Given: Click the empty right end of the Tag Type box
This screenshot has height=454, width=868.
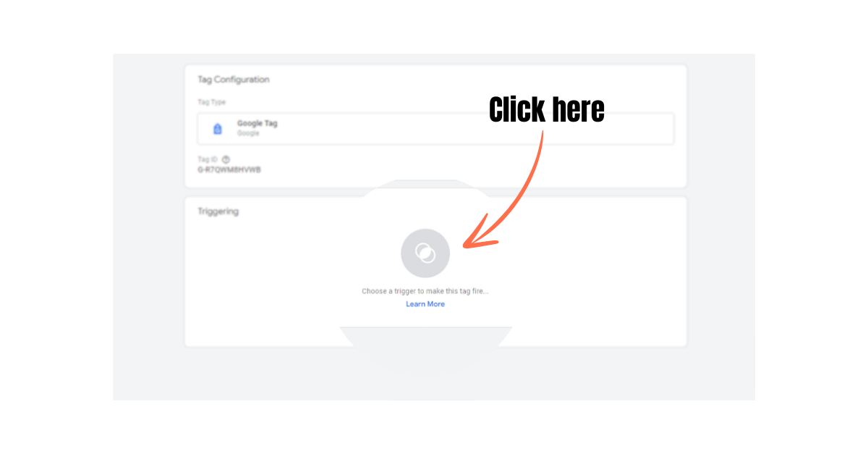Looking at the screenshot, I should tap(615, 129).
